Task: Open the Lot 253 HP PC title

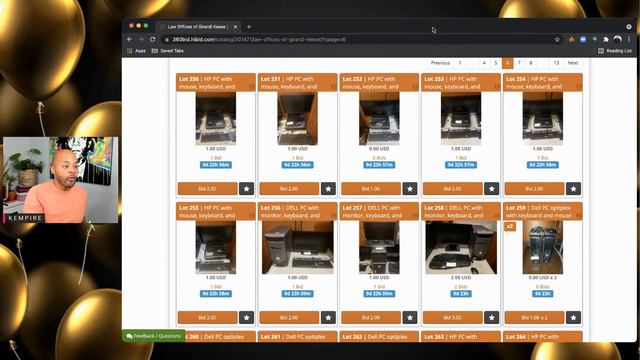Action: pos(453,83)
